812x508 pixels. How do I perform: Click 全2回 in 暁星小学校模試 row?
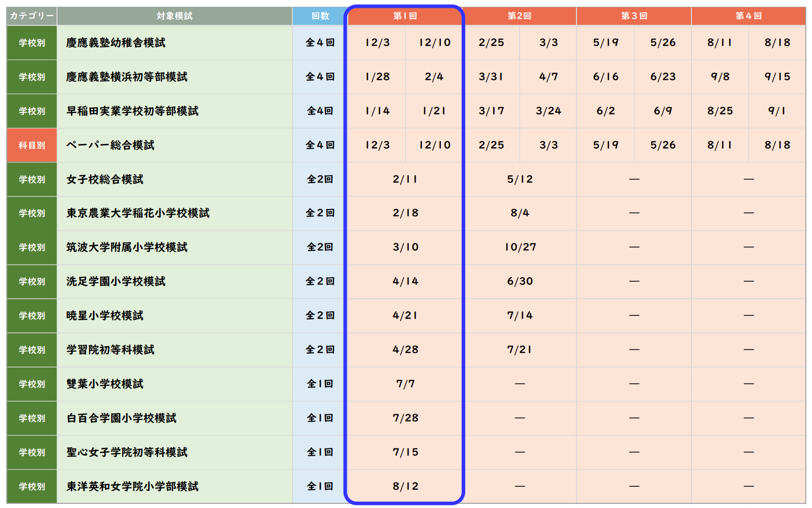(x=320, y=316)
